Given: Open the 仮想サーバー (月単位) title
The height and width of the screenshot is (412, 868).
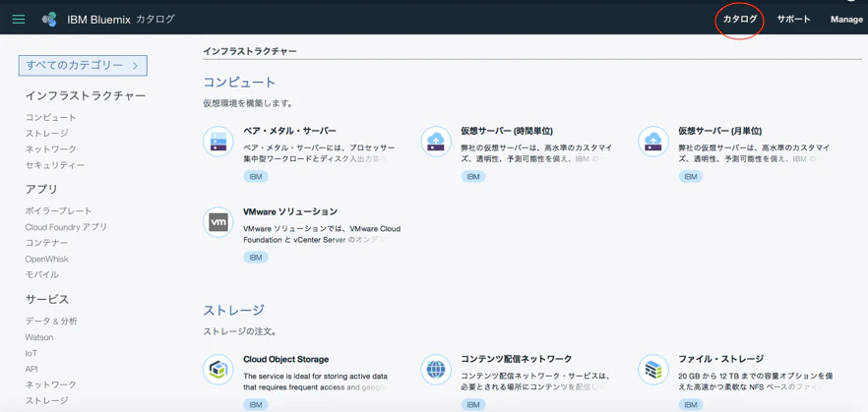Looking at the screenshot, I should (720, 131).
